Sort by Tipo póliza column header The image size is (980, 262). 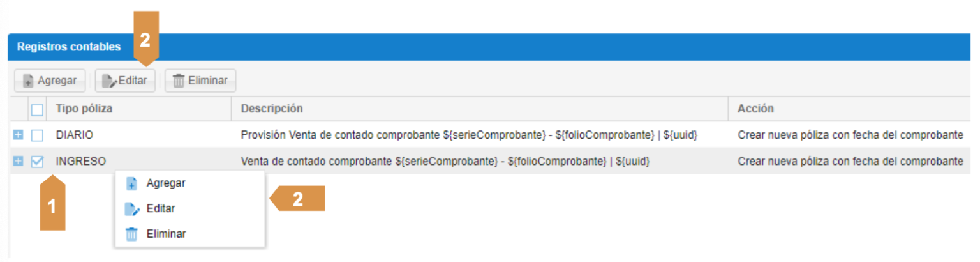84,109
